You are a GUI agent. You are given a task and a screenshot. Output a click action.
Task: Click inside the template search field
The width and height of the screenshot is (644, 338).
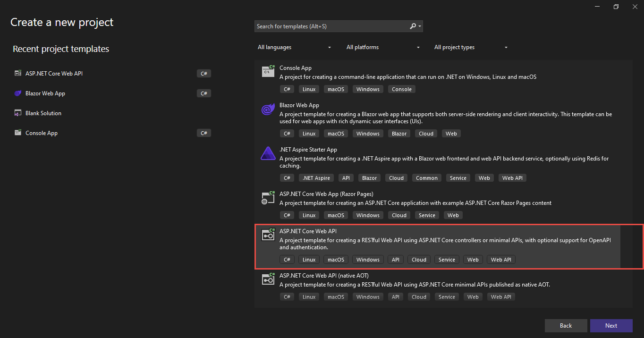pyautogui.click(x=330, y=26)
